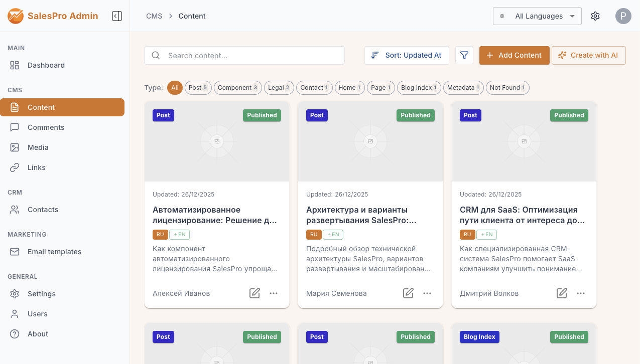The image size is (640, 364).
Task: Open Contacts via the CRM sidebar icon
Action: (15, 210)
